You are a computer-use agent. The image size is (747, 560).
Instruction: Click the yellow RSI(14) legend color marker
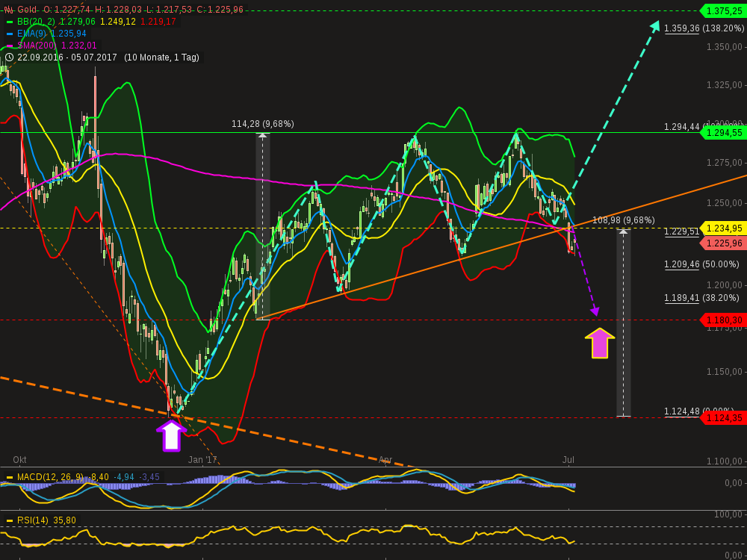[x=9, y=520]
